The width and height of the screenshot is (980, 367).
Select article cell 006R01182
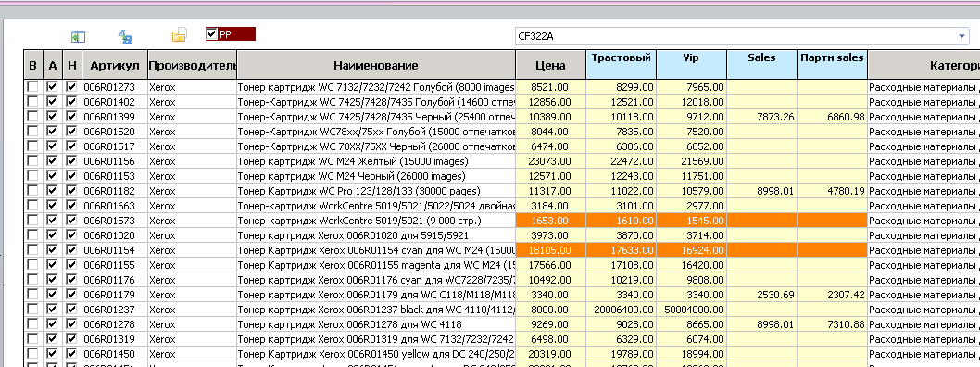(x=114, y=191)
